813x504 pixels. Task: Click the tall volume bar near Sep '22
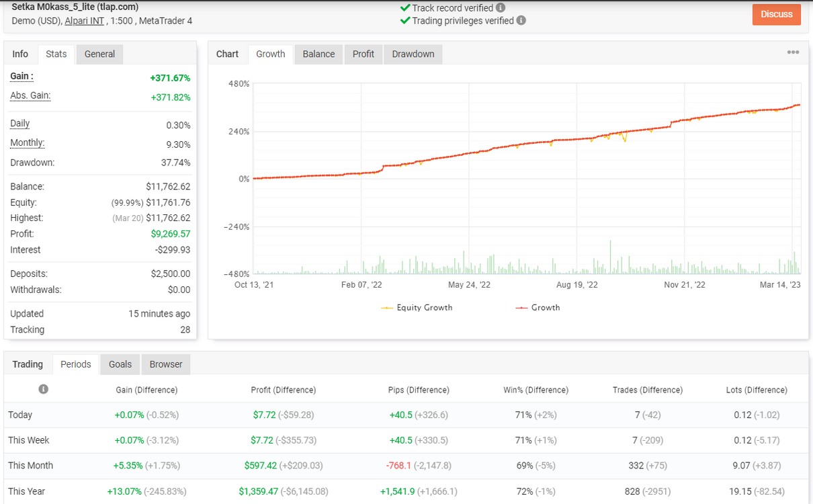(611, 257)
